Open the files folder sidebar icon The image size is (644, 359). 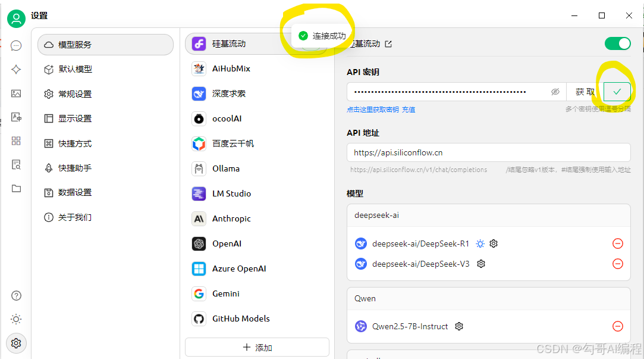point(16,189)
